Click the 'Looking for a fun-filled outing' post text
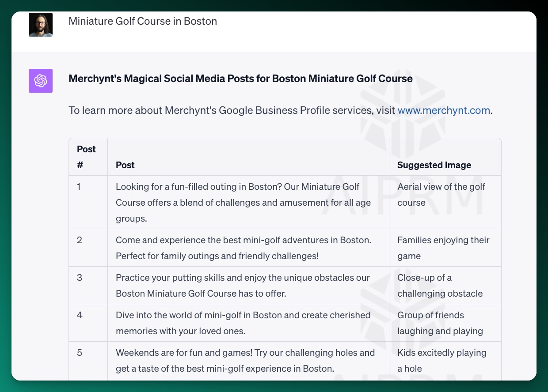Screen dimensions: 548x392 tap(243, 203)
